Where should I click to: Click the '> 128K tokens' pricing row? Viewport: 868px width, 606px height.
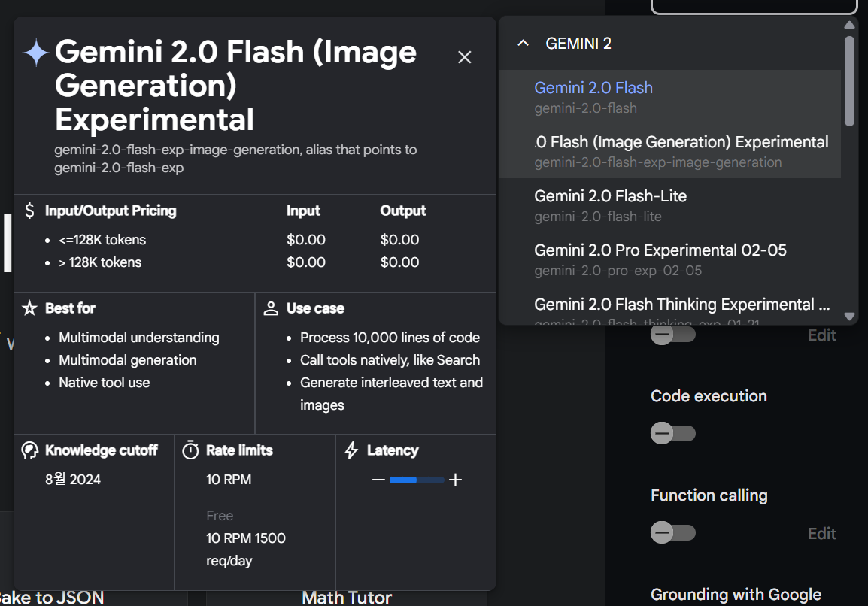pos(100,262)
